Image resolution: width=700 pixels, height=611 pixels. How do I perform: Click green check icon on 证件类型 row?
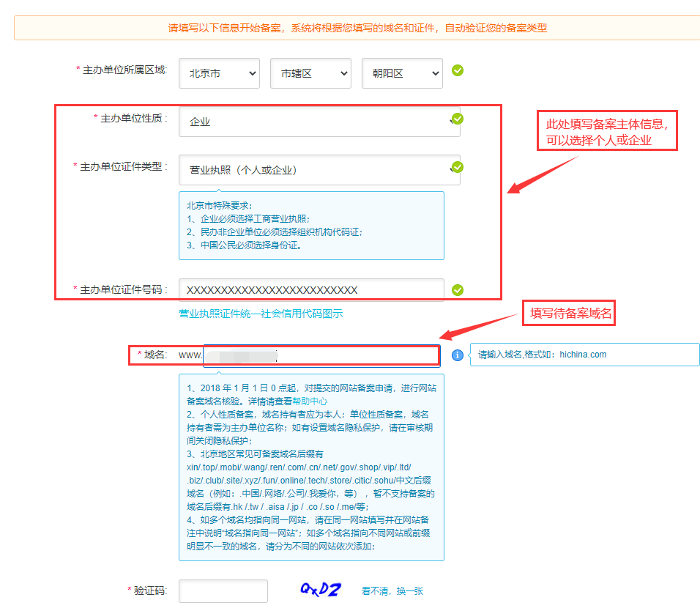point(458,167)
